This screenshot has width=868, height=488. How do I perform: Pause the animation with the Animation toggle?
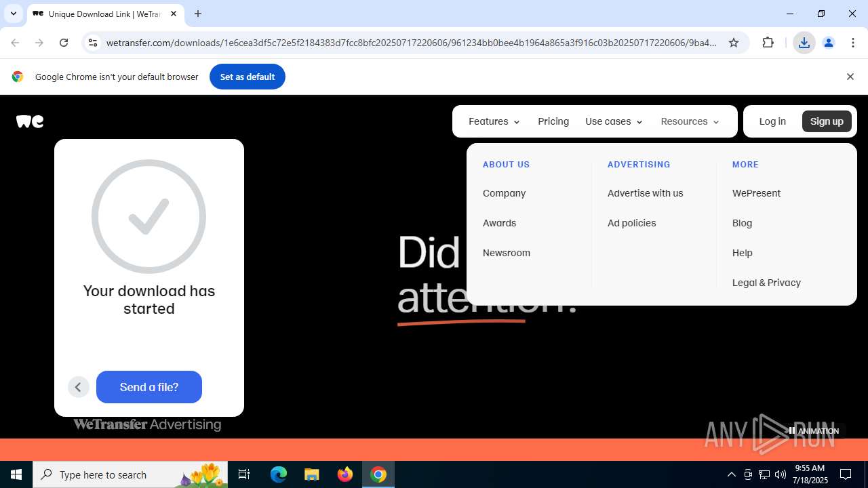pyautogui.click(x=814, y=430)
